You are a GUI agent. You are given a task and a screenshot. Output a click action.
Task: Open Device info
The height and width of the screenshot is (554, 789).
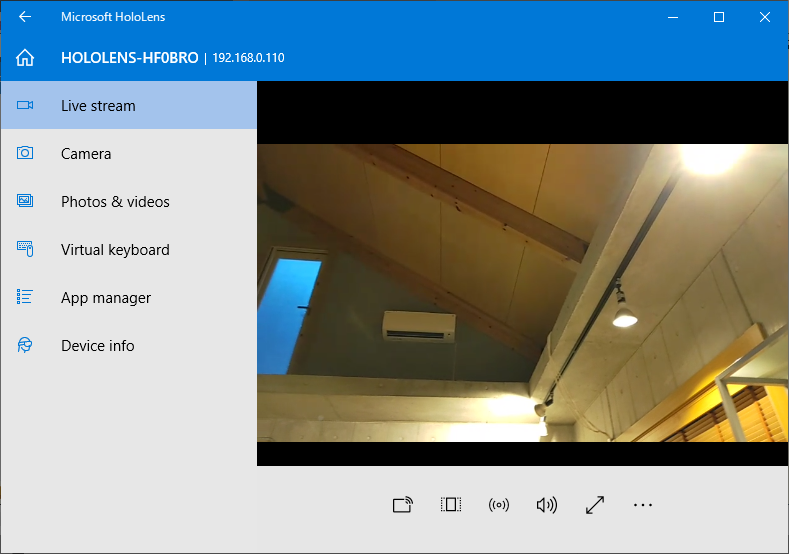pos(97,346)
